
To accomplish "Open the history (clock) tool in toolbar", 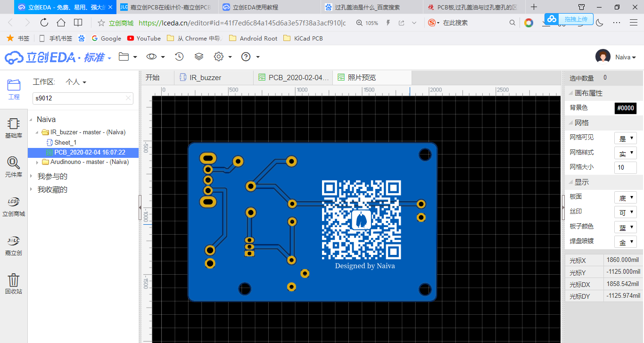I will click(179, 56).
